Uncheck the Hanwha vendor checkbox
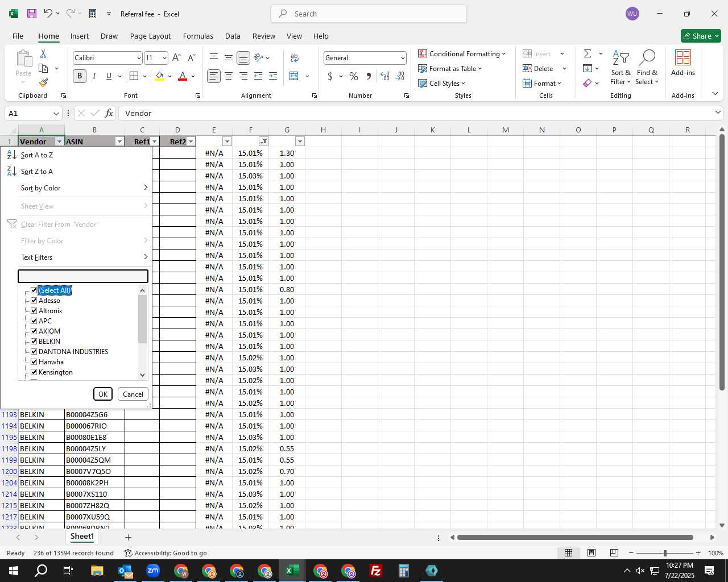 point(34,362)
